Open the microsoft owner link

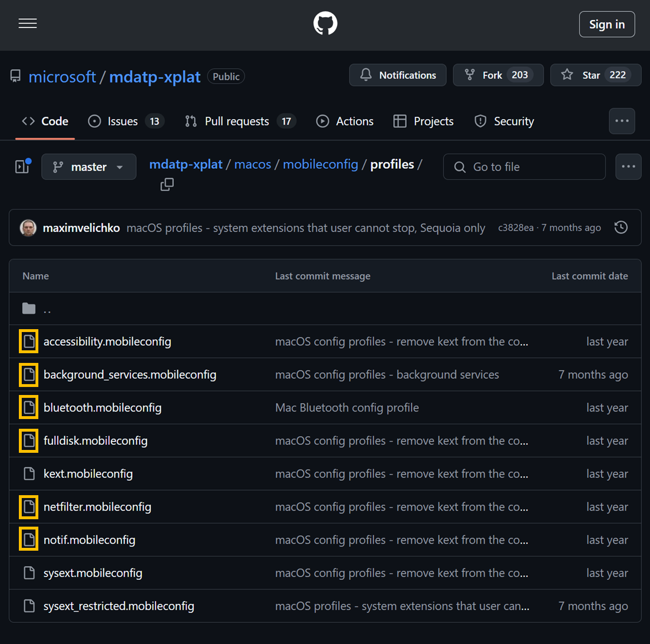point(62,77)
